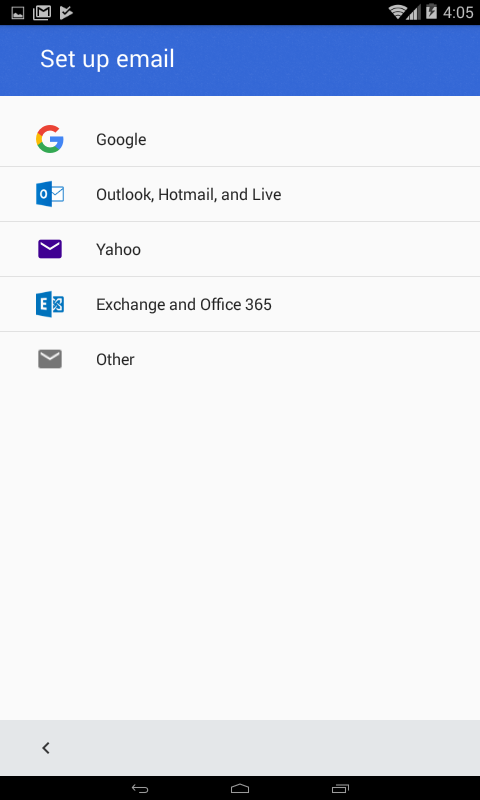Go back using the bottom chevron
480x800 pixels.
pyautogui.click(x=46, y=748)
